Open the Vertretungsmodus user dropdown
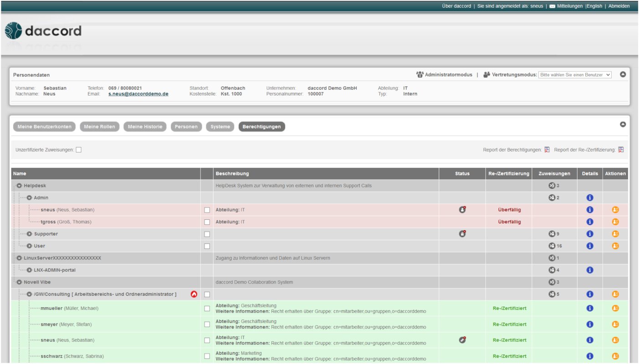The image size is (639, 364). pos(575,75)
